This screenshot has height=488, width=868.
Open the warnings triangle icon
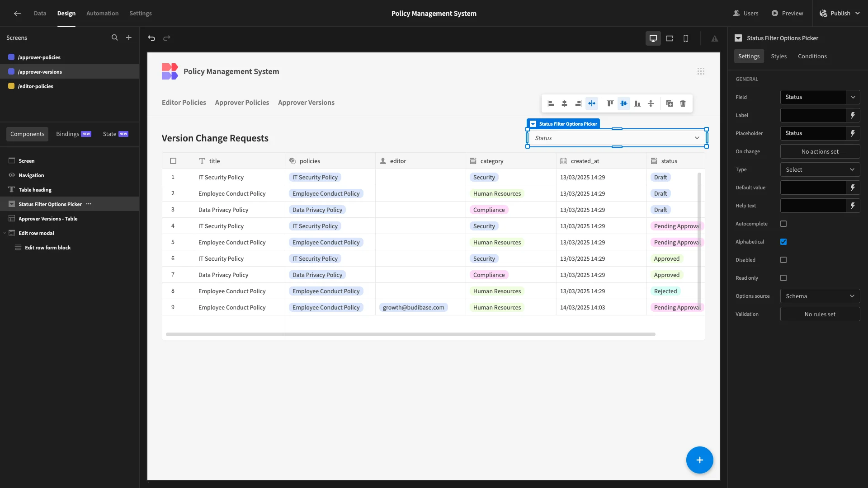point(715,39)
